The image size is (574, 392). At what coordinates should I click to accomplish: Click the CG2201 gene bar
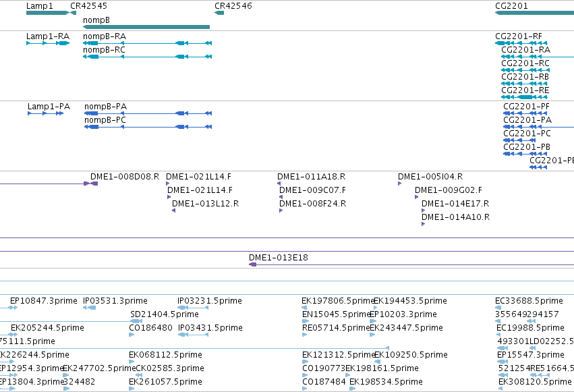click(534, 13)
